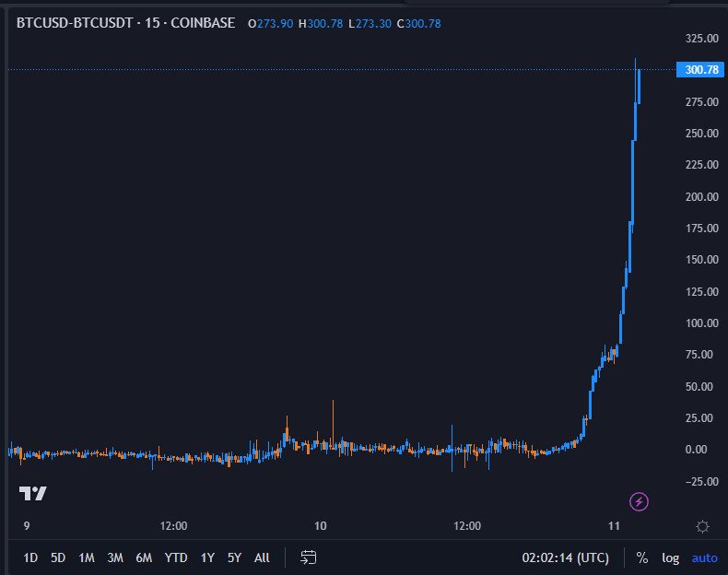
Task: Click the H300.78 high value
Action: point(321,24)
